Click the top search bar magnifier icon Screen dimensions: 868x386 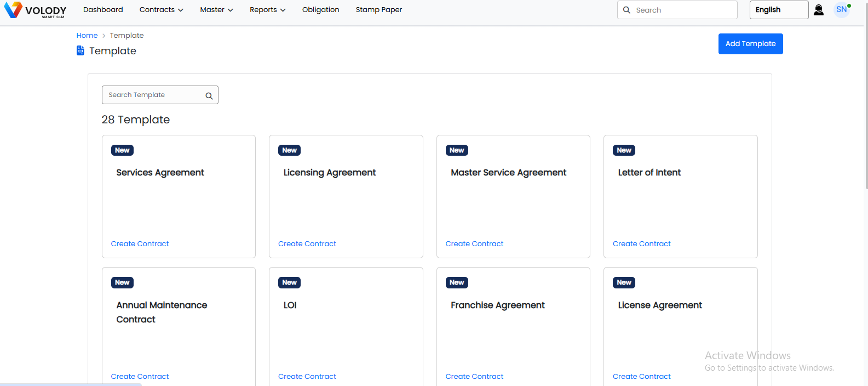coord(626,10)
